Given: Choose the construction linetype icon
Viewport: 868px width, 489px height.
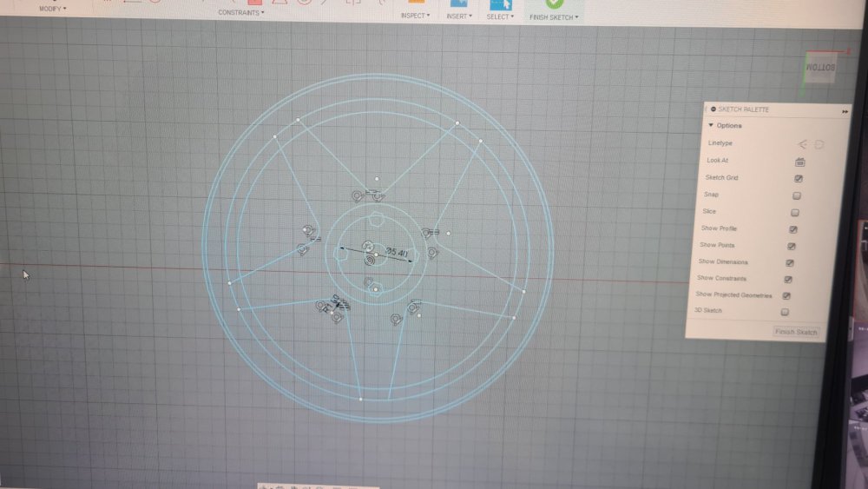Looking at the screenshot, I should click(819, 143).
